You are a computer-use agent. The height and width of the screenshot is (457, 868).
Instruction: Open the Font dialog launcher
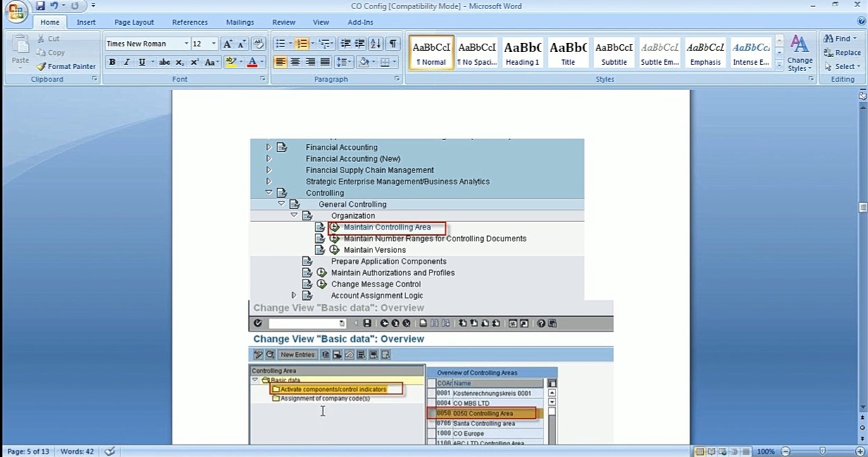(x=263, y=79)
